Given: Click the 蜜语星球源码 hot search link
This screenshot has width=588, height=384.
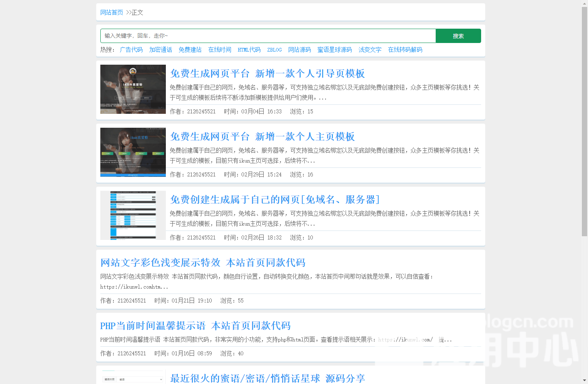Looking at the screenshot, I should 335,50.
